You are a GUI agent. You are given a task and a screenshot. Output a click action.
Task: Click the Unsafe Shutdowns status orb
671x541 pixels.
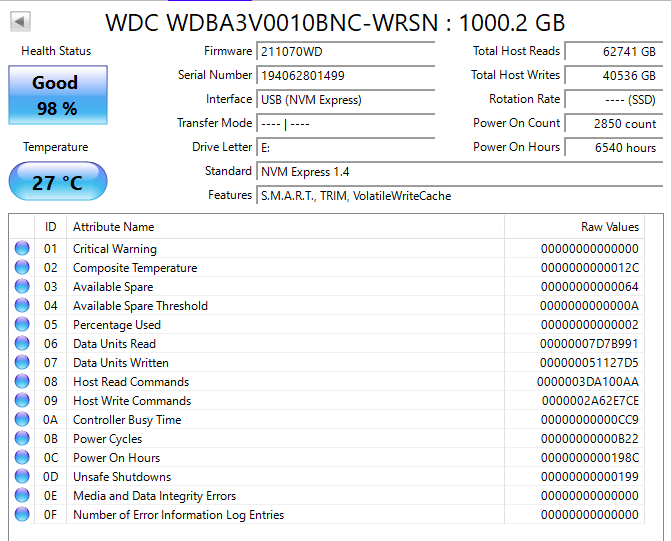pos(22,476)
